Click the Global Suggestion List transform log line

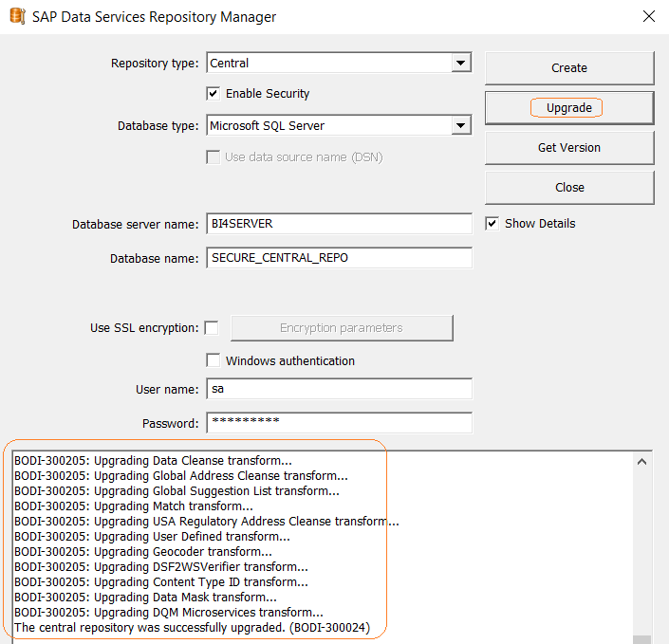click(x=177, y=491)
